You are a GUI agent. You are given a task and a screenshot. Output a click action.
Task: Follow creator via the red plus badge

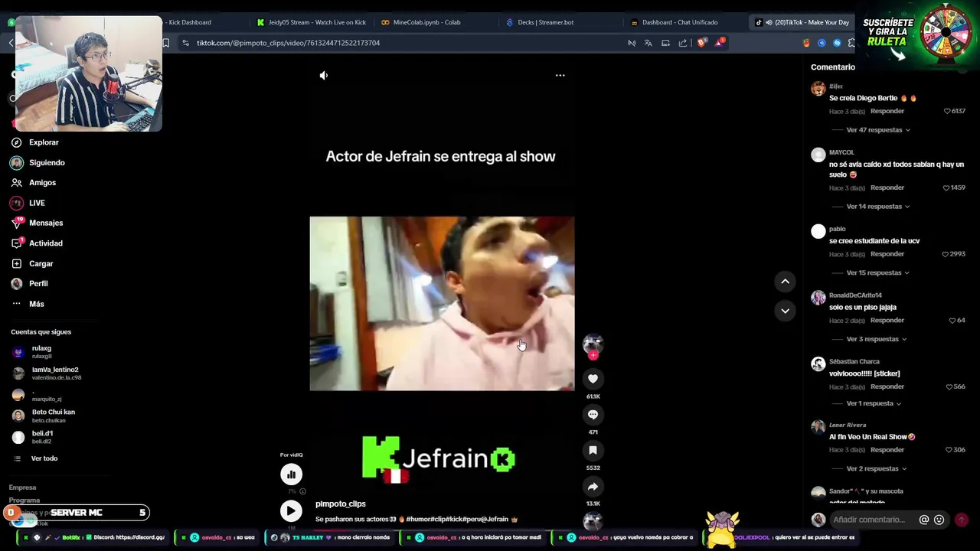tap(593, 355)
